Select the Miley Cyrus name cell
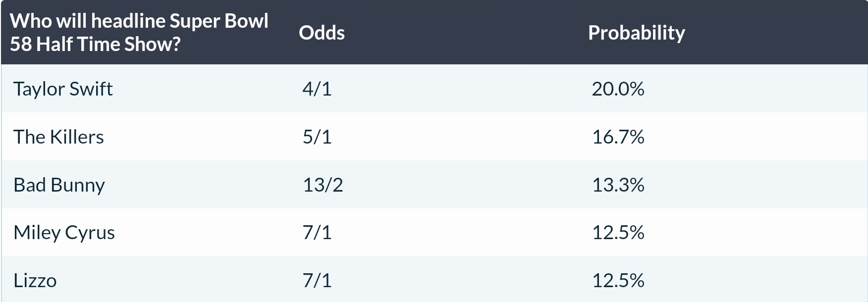This screenshot has width=868, height=302. [x=64, y=232]
